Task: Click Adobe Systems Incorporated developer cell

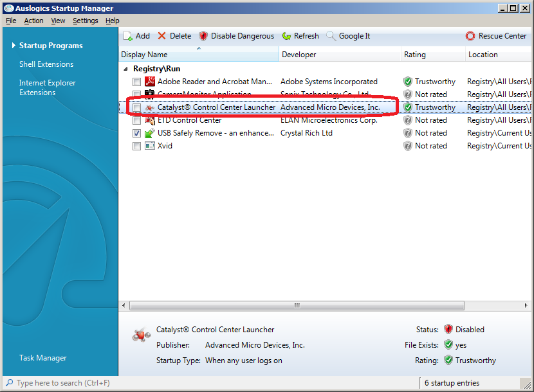Action: pos(329,82)
